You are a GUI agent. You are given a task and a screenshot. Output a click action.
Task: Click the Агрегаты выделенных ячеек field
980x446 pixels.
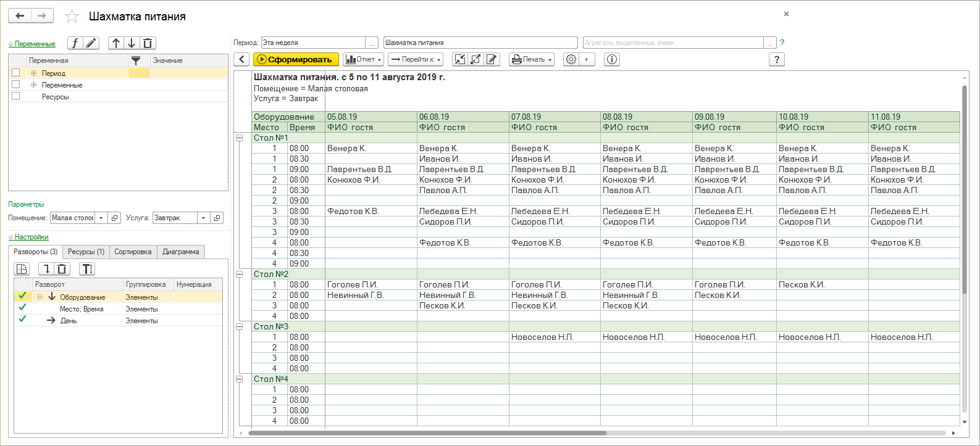[673, 43]
